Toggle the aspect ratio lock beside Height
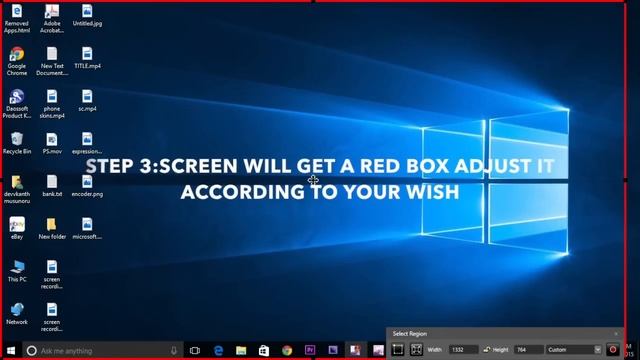Image resolution: width=640 pixels, height=360 pixels. tap(486, 350)
